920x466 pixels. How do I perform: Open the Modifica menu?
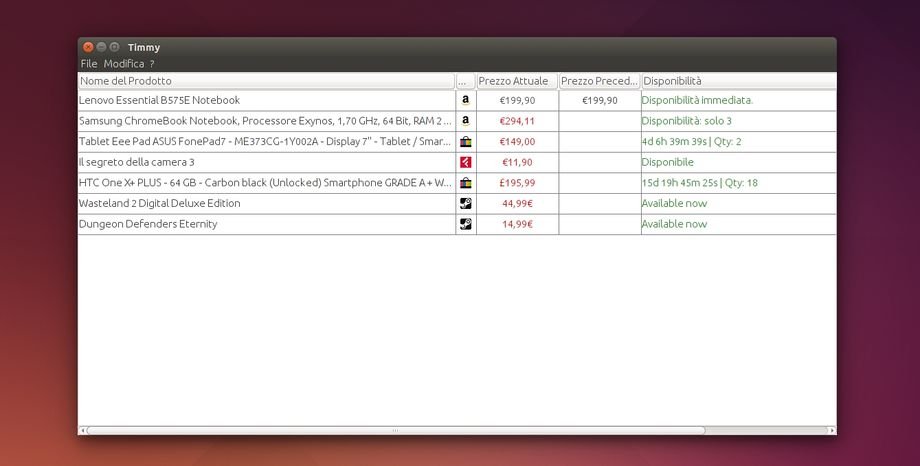click(124, 64)
